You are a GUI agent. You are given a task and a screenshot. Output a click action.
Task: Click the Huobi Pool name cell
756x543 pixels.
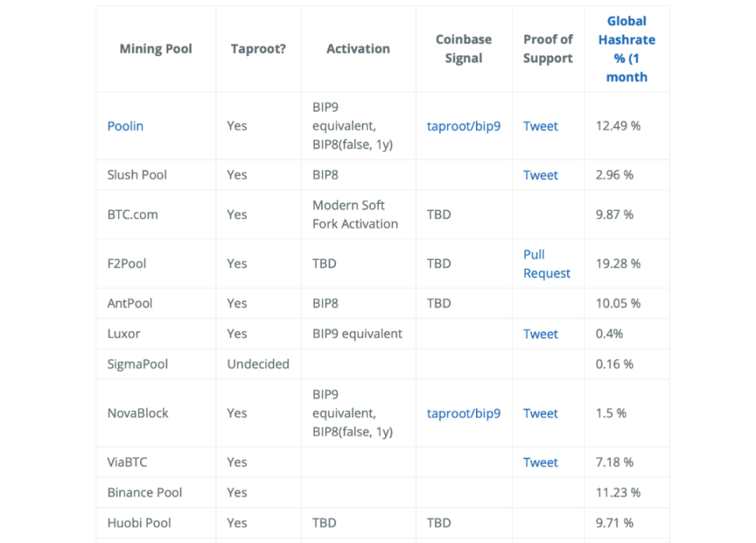(x=139, y=523)
